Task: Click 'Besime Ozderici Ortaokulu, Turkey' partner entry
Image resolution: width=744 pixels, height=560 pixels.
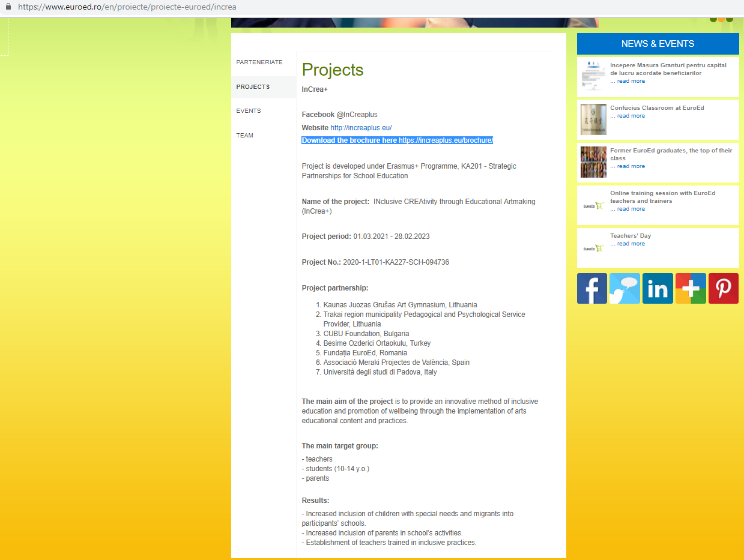Action: tap(377, 343)
